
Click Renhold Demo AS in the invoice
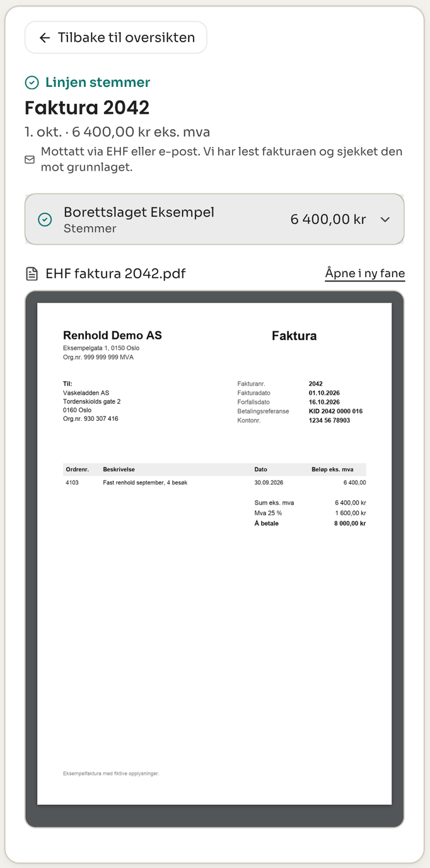coord(112,336)
